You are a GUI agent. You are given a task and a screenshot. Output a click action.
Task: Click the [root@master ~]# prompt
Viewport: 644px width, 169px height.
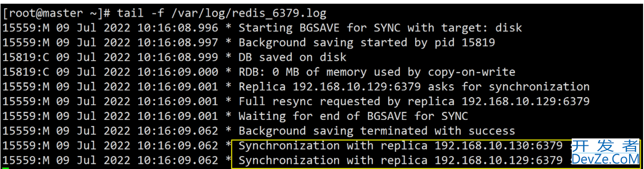tap(56, 13)
